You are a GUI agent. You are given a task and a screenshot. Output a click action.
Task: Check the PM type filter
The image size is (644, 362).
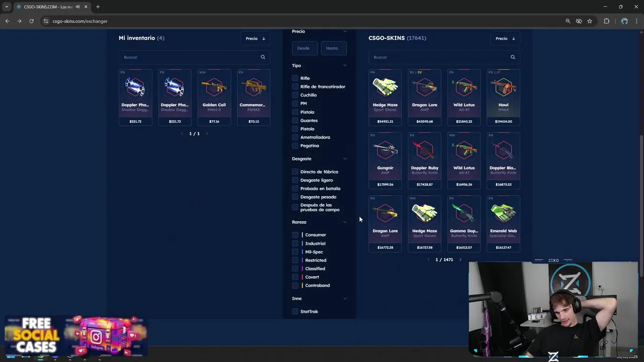(295, 103)
